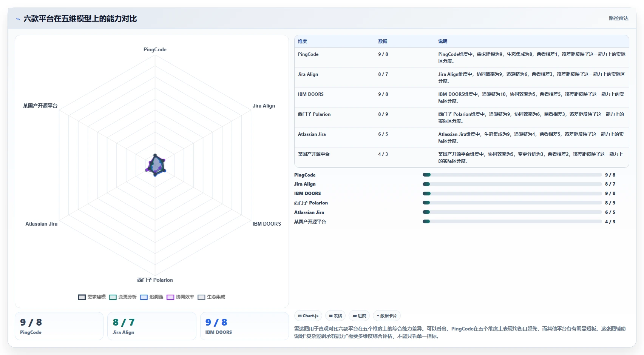Click the Atlassian Jira axis label on the radar
644x355 pixels.
click(42, 224)
